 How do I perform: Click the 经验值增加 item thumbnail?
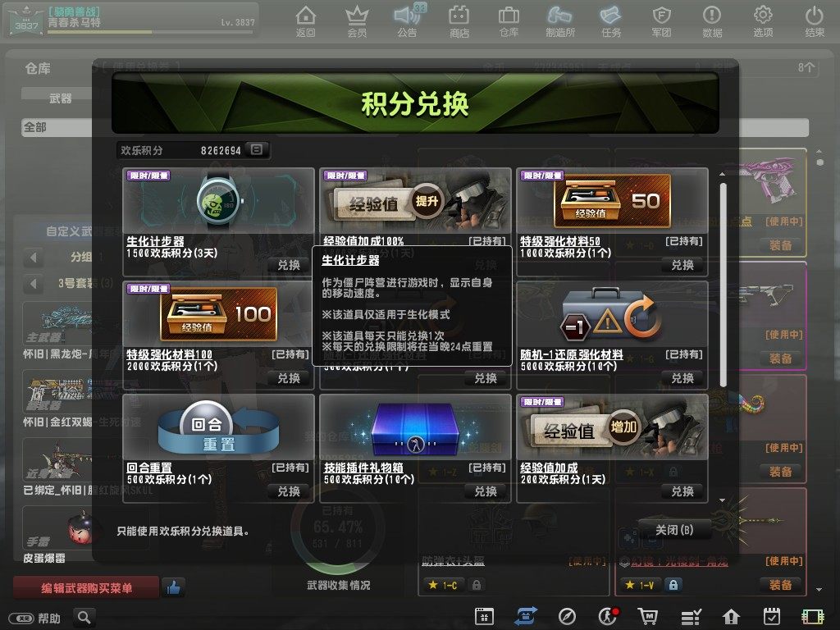[x=612, y=427]
